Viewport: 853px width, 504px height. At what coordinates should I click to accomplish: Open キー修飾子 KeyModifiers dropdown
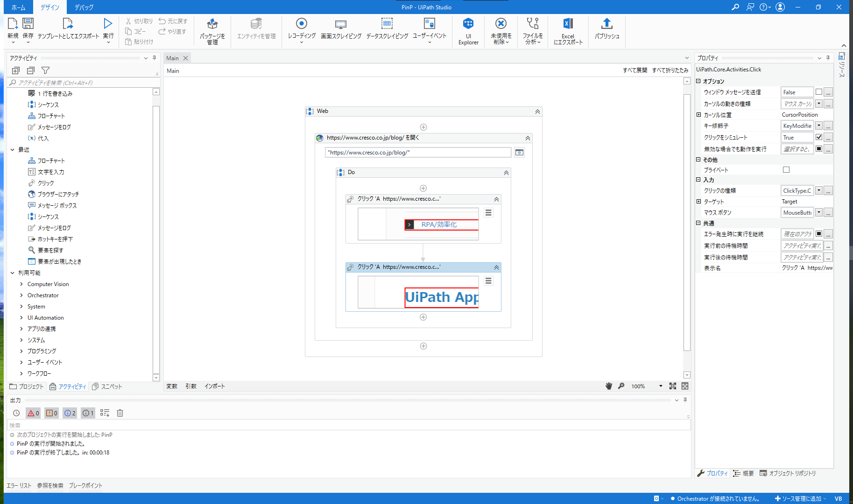tap(819, 126)
